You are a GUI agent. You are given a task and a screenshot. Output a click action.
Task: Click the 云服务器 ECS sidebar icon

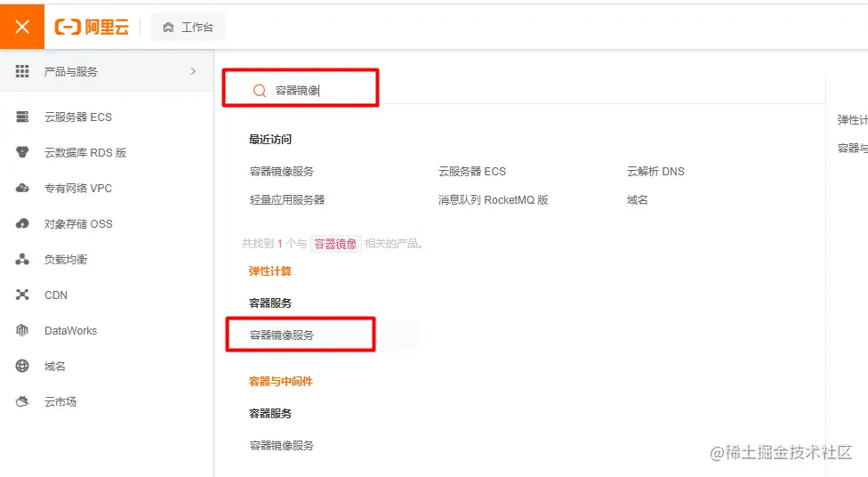pyautogui.click(x=23, y=117)
